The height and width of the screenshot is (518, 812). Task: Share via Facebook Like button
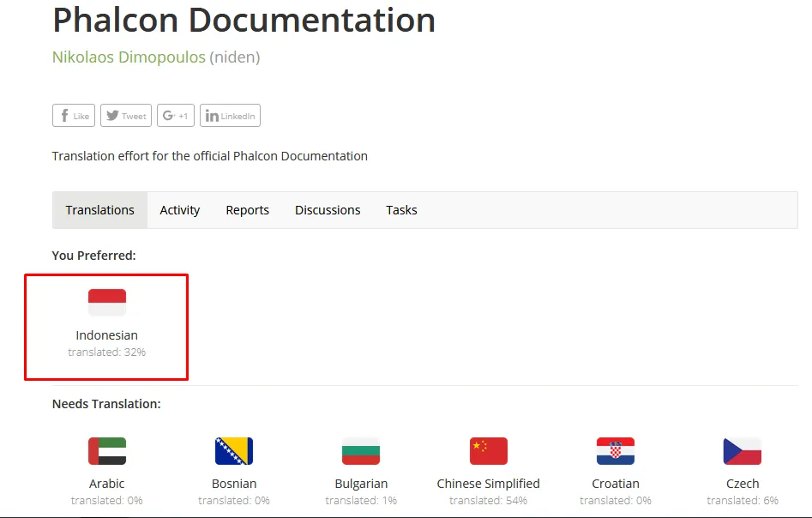(74, 116)
